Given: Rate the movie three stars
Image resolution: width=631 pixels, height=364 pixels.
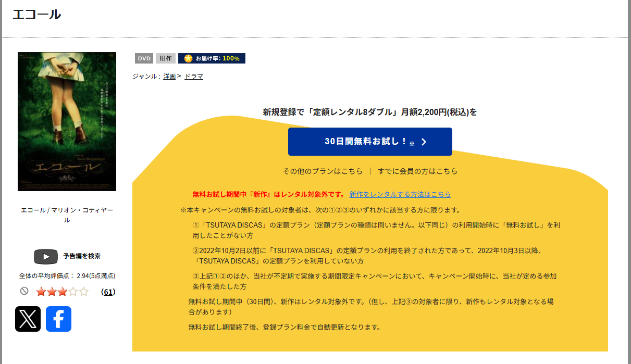Looking at the screenshot, I should pos(62,292).
